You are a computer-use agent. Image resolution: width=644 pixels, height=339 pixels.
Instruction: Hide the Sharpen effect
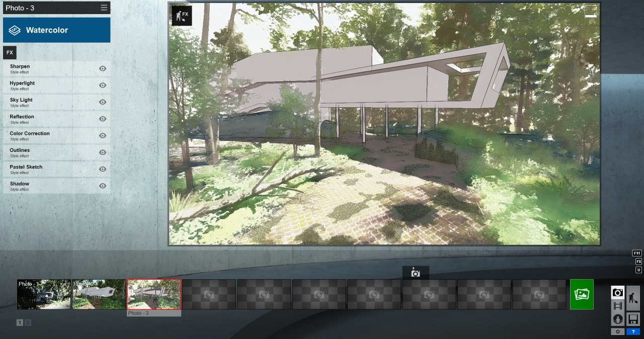[103, 69]
